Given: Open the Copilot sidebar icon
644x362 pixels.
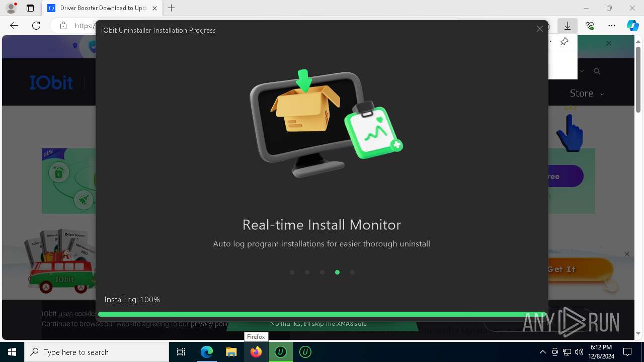Looking at the screenshot, I should [633, 26].
